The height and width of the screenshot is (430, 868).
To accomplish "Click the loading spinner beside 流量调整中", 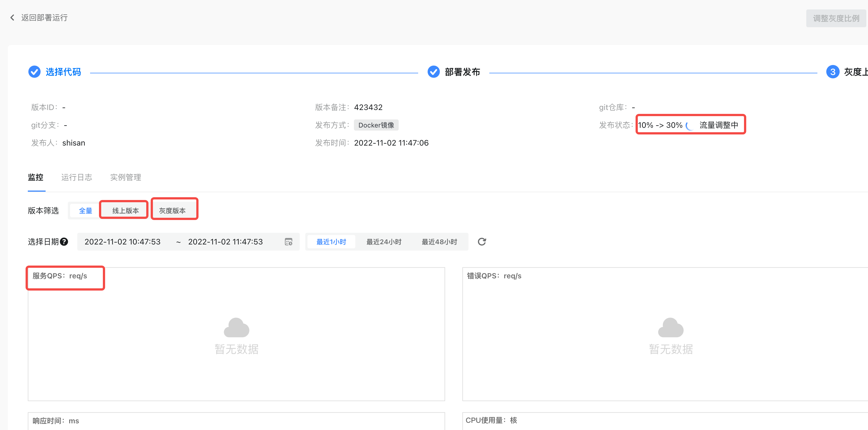I will [x=690, y=125].
